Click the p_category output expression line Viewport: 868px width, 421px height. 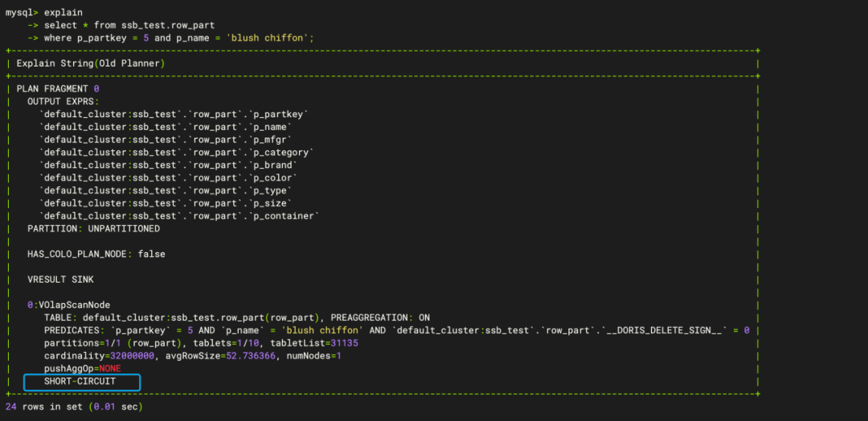177,153
